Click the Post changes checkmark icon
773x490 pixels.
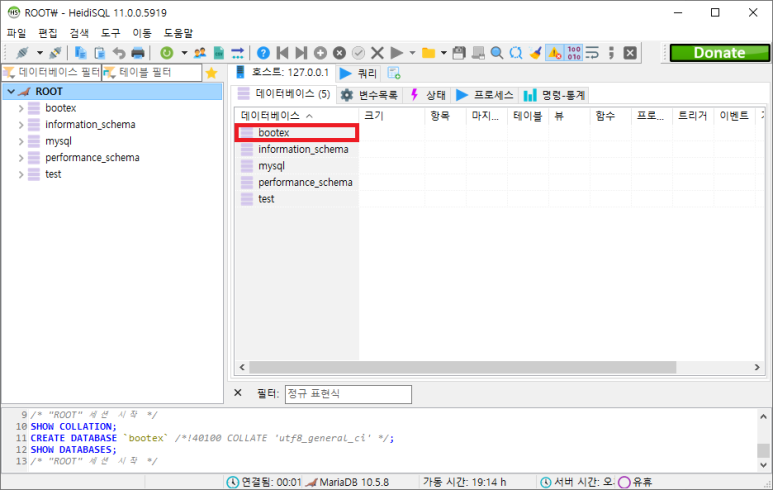coord(358,53)
